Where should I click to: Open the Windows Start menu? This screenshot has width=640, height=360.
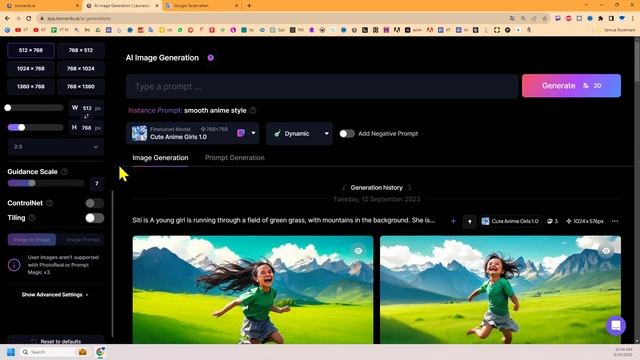pyautogui.click(x=11, y=352)
